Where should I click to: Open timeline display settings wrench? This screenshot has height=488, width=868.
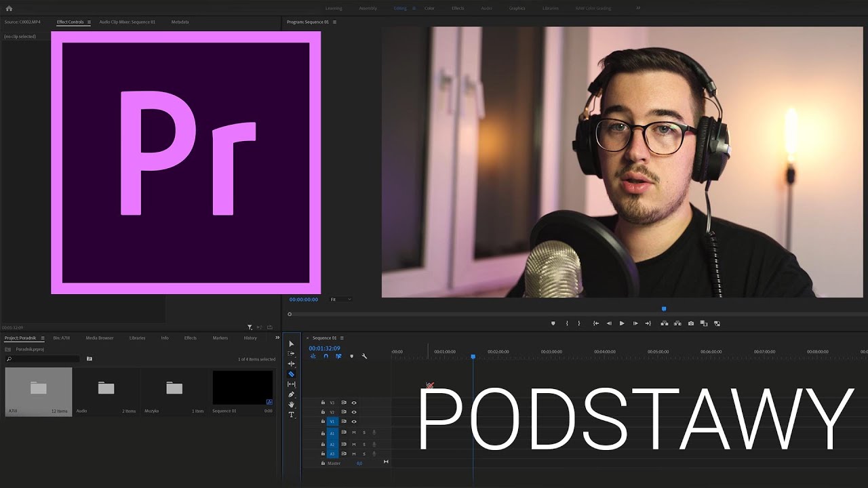click(364, 356)
